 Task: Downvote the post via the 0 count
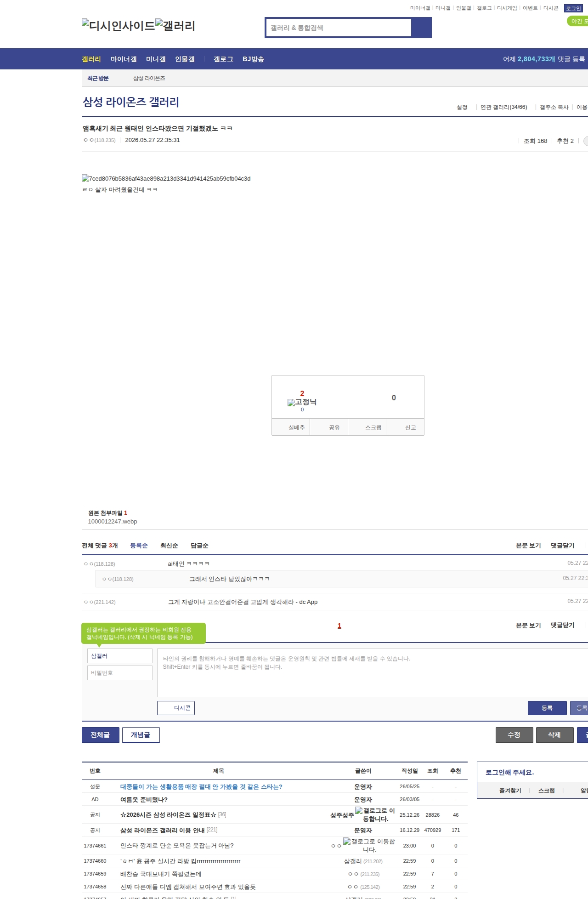[x=394, y=398]
